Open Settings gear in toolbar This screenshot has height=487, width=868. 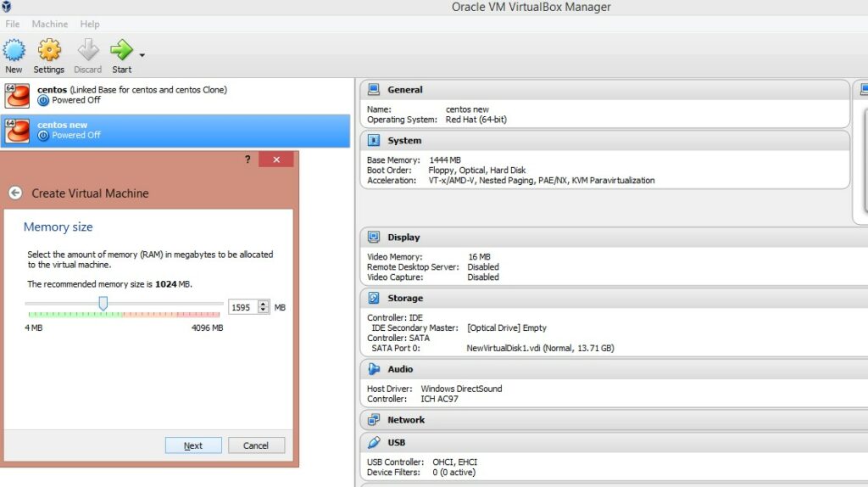(49, 50)
